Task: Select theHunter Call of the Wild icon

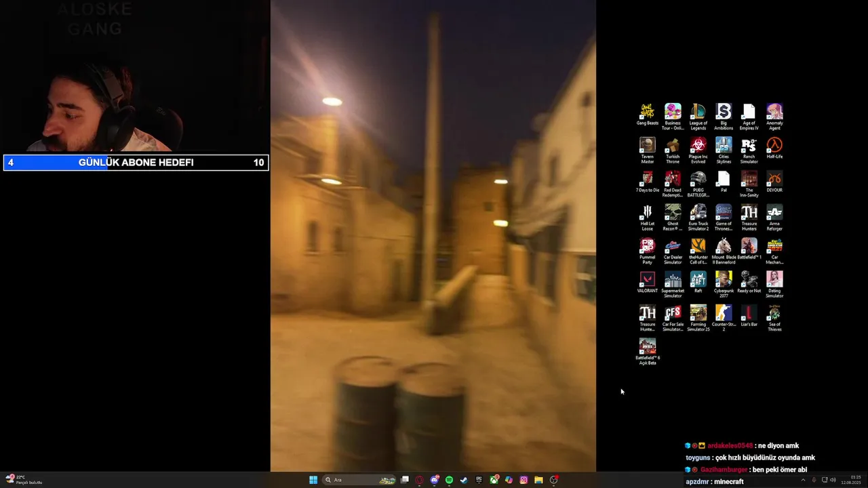Action: [x=698, y=251]
